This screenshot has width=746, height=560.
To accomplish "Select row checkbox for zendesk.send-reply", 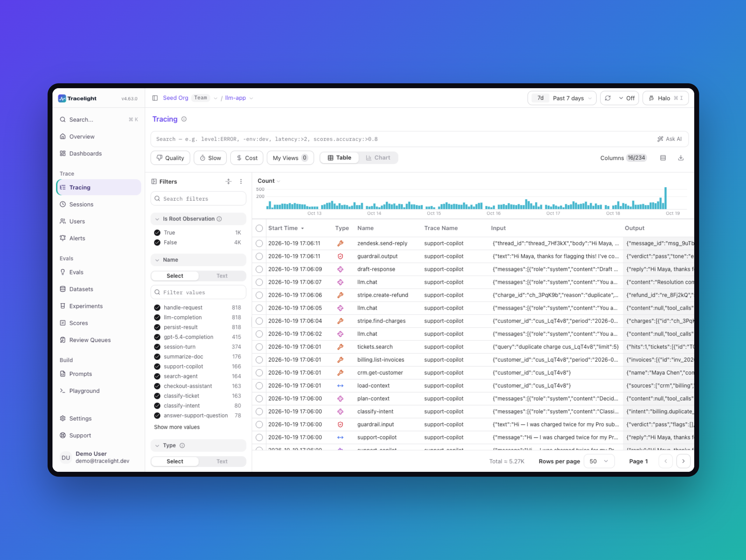I will point(259,243).
